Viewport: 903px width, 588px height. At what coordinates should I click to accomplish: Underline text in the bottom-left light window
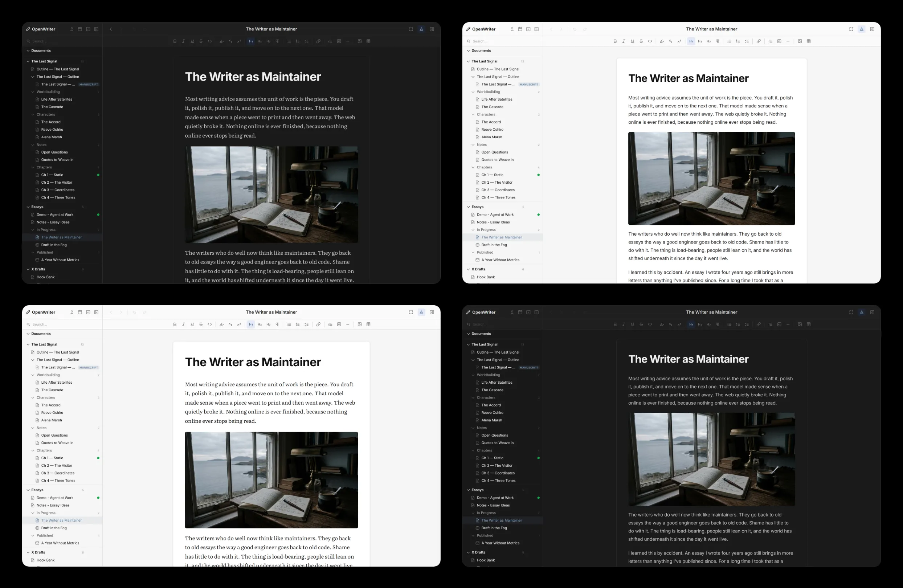pos(192,324)
